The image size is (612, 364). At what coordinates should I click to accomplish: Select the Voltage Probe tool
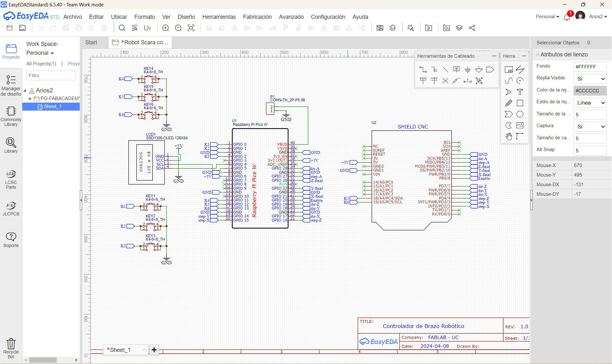[456, 81]
